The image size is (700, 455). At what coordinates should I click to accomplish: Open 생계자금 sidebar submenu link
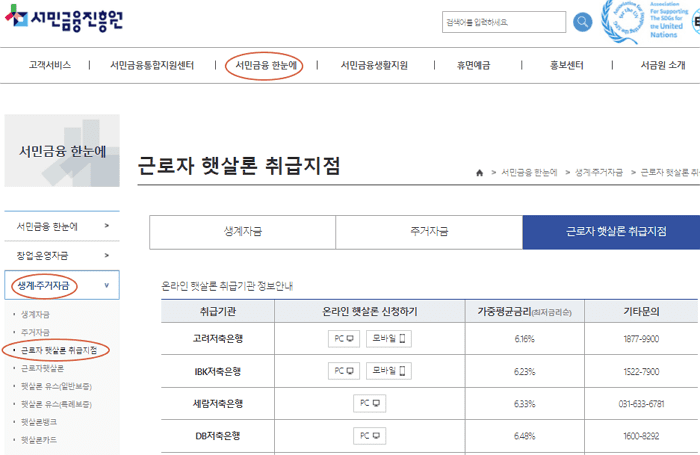tap(35, 315)
